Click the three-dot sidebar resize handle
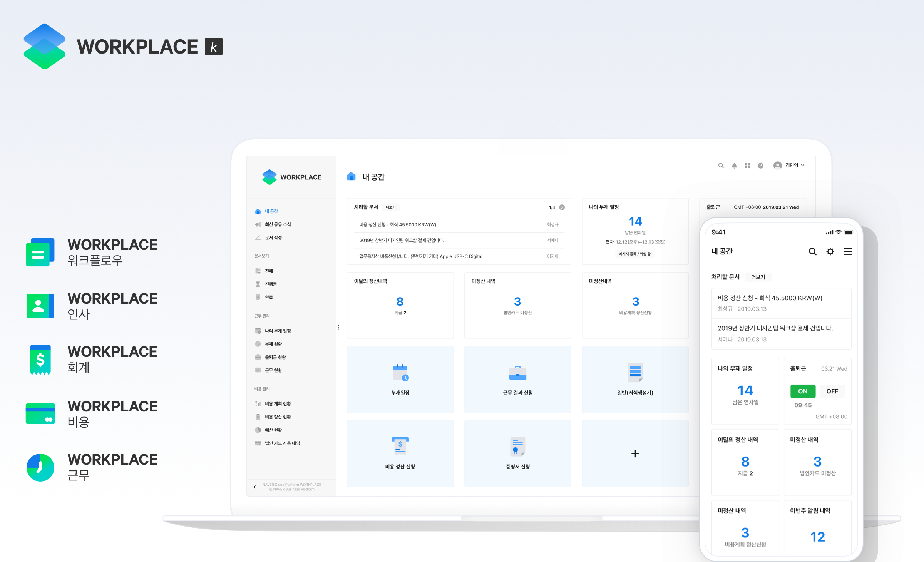The image size is (924, 562). tap(338, 327)
